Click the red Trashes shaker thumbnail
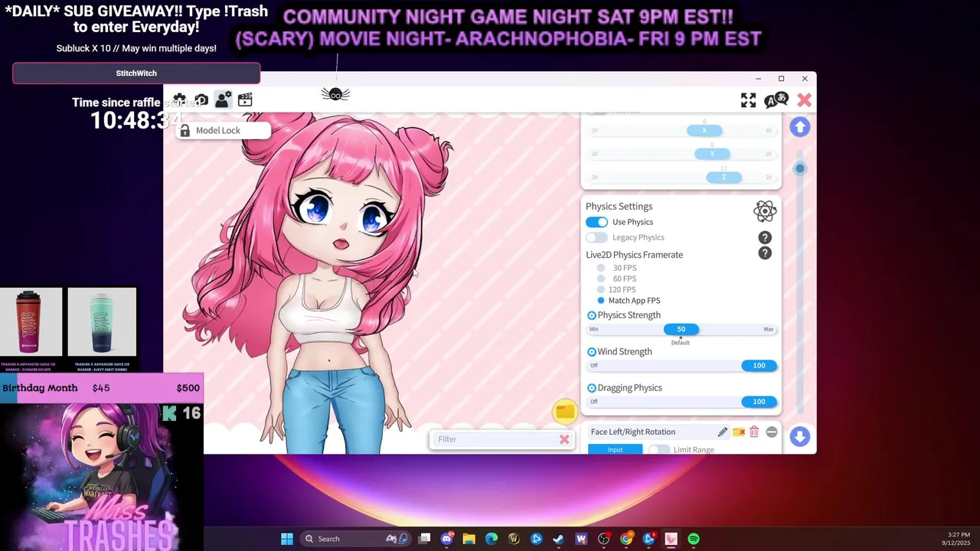 (31, 322)
